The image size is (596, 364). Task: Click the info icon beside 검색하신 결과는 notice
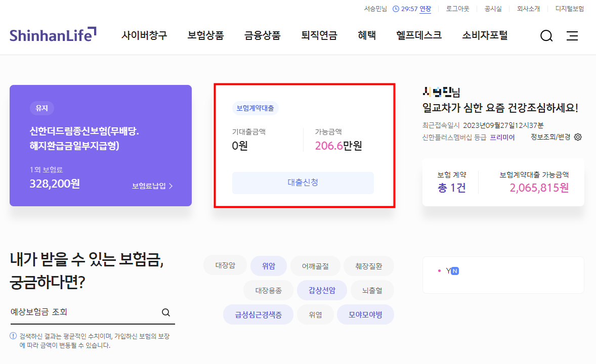(x=13, y=336)
